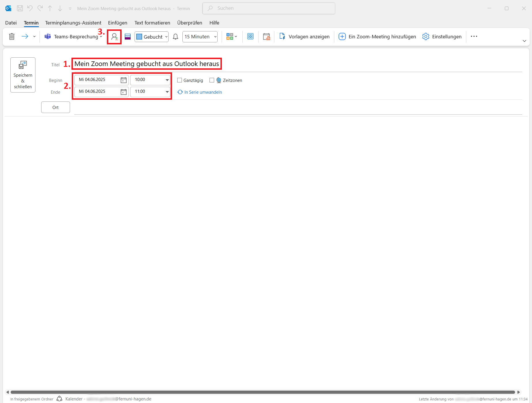Open the Überprüfen tab
This screenshot has height=403, width=532.
(x=190, y=23)
